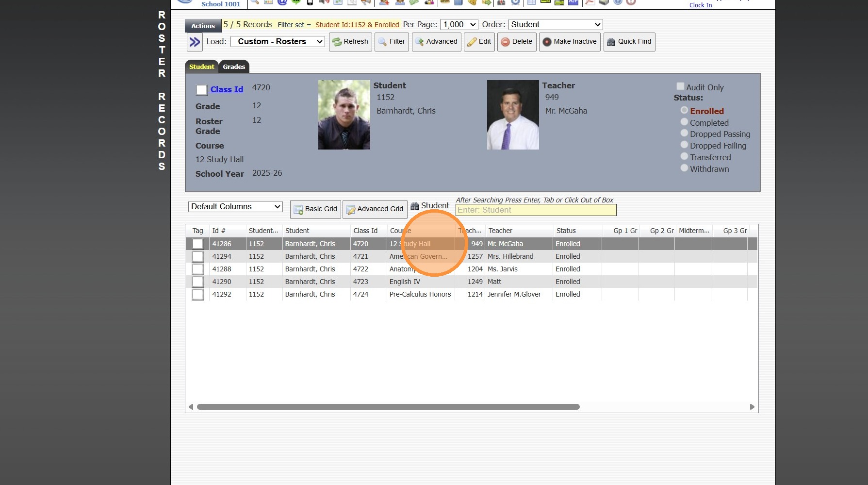
Task: Open the Default Columns dropdown
Action: pos(235,207)
